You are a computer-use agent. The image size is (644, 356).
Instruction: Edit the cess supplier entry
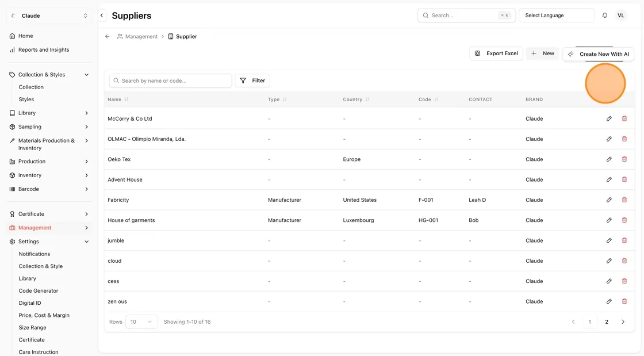tap(609, 281)
